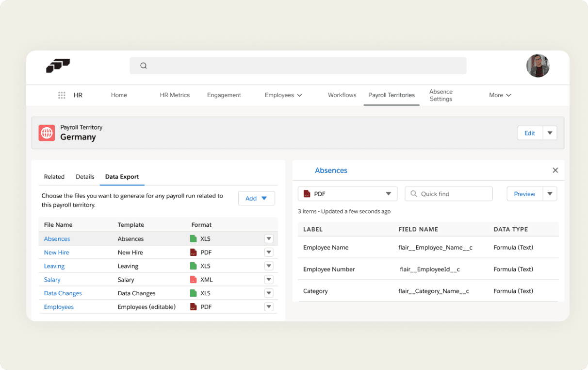
Task: Go to the HR Metrics nav item
Action: (x=175, y=95)
